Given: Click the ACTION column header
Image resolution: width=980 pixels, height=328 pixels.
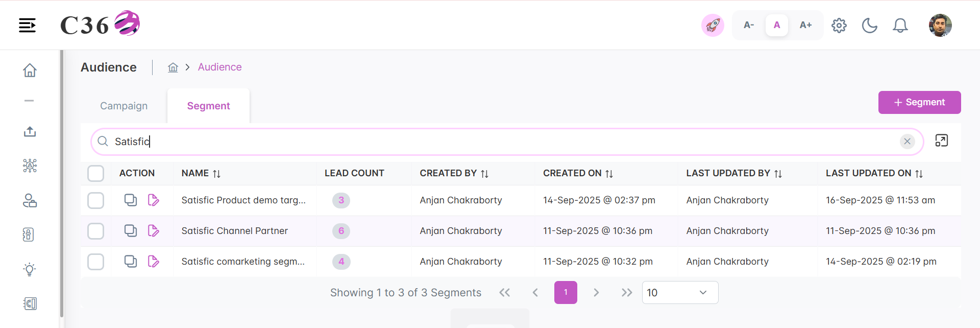Looking at the screenshot, I should click(137, 173).
